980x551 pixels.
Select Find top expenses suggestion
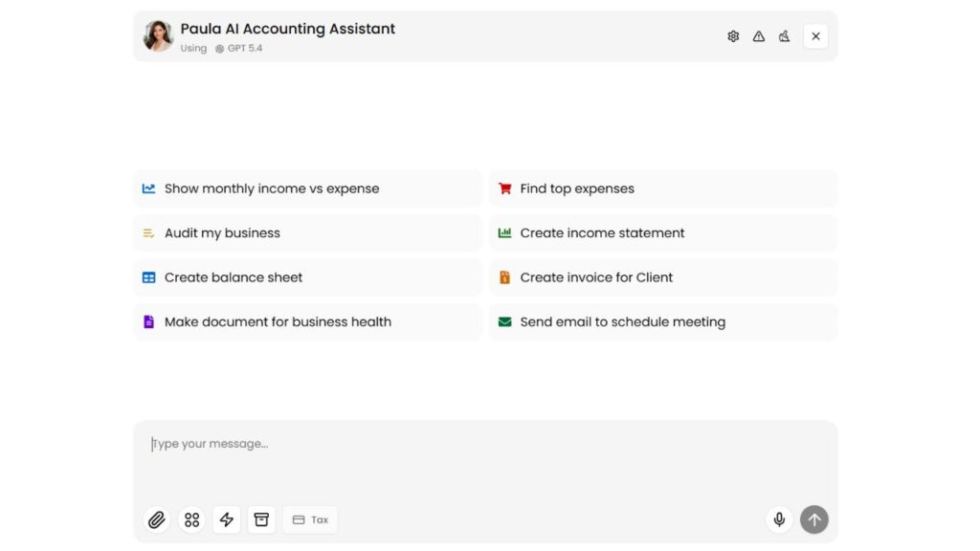pos(663,188)
